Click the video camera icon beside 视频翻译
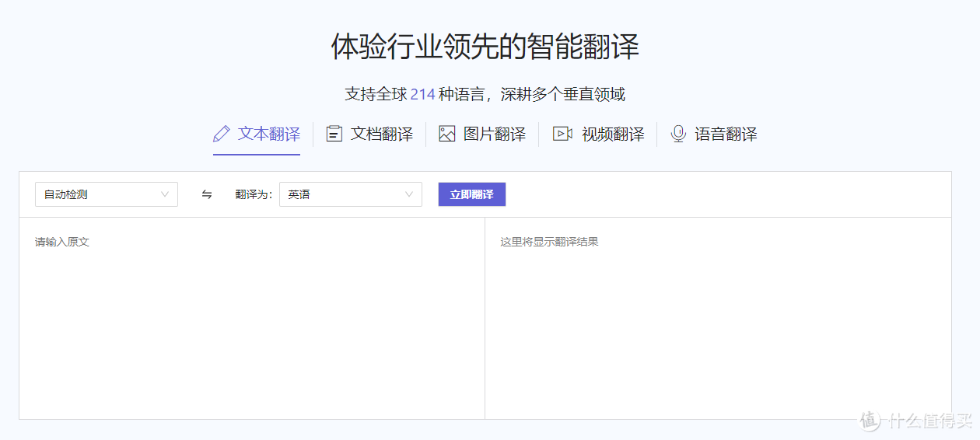The height and width of the screenshot is (440, 980). click(562, 134)
